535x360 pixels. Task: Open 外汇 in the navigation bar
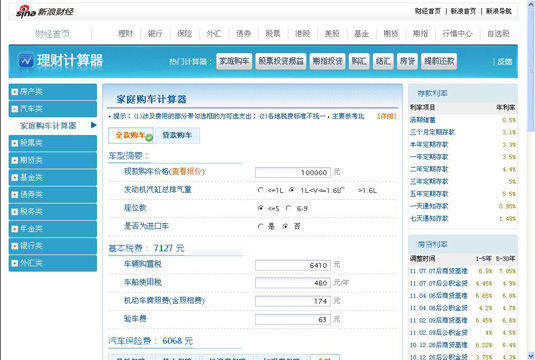[x=214, y=33]
